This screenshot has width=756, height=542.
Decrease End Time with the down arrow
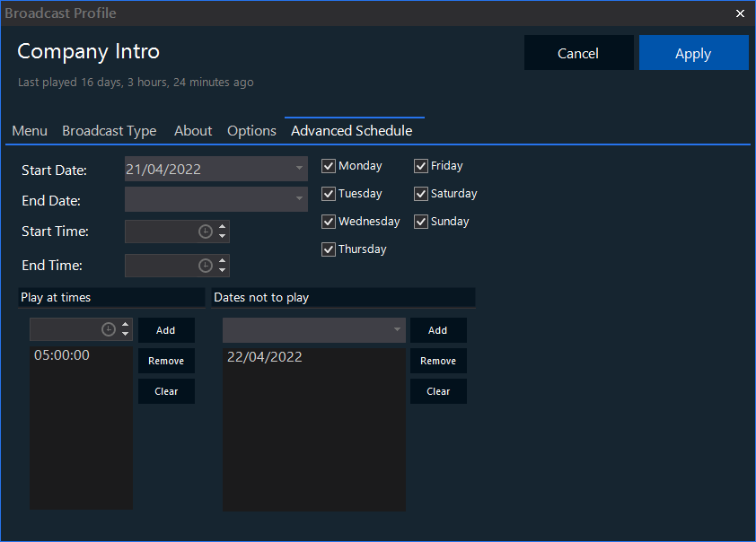(x=223, y=270)
